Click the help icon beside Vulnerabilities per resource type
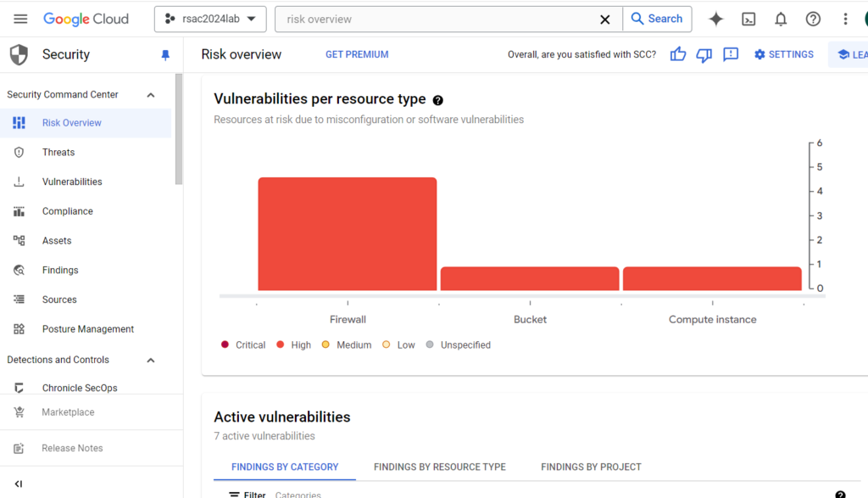The height and width of the screenshot is (498, 868). pos(438,100)
